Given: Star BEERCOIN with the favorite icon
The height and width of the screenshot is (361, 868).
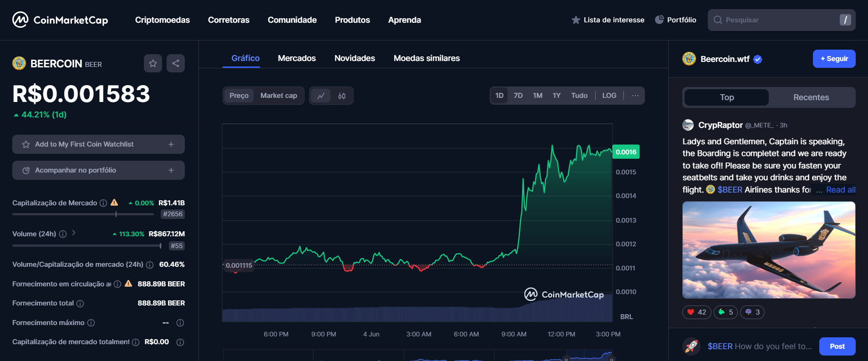Looking at the screenshot, I should click(x=153, y=63).
